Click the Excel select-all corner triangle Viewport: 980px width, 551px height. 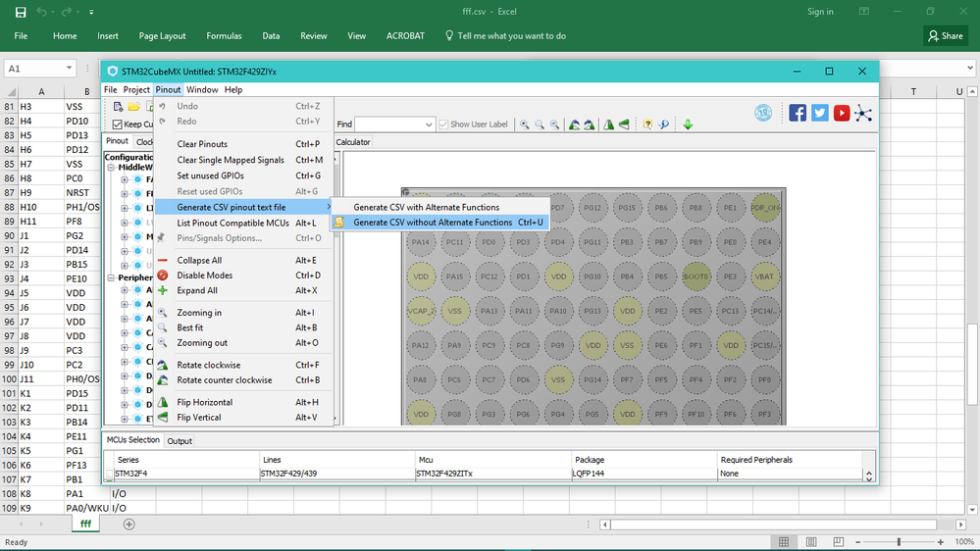click(x=11, y=92)
